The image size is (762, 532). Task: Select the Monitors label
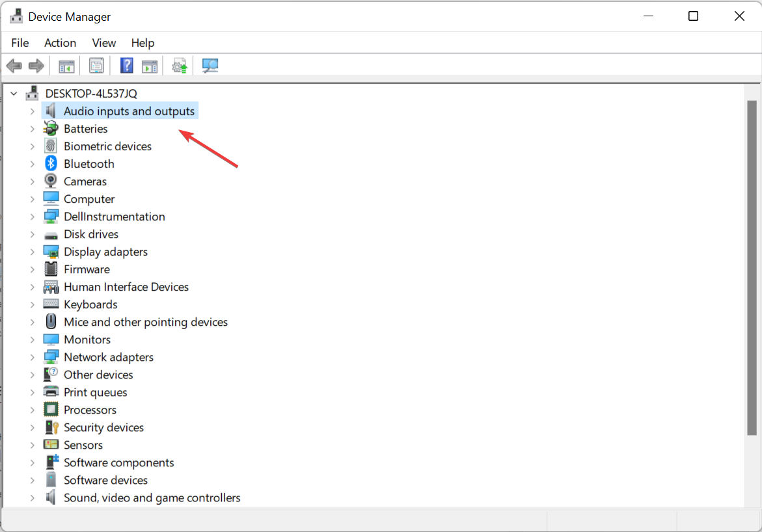pos(87,339)
